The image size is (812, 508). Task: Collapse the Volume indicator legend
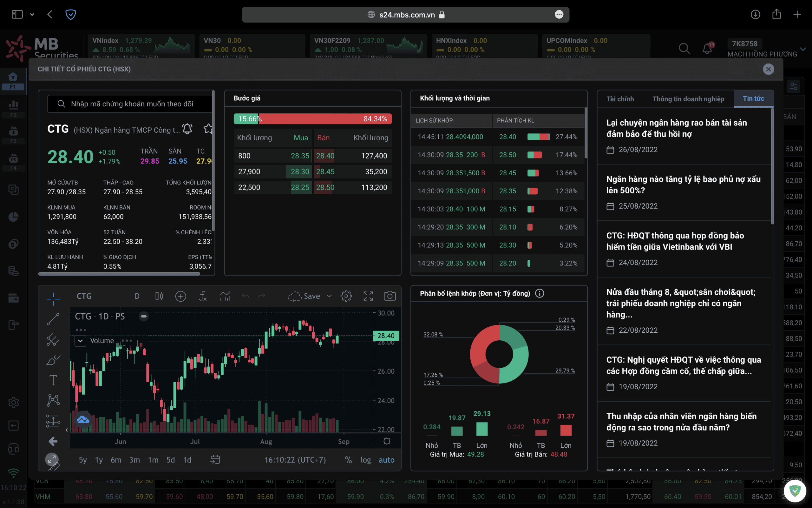(80, 341)
